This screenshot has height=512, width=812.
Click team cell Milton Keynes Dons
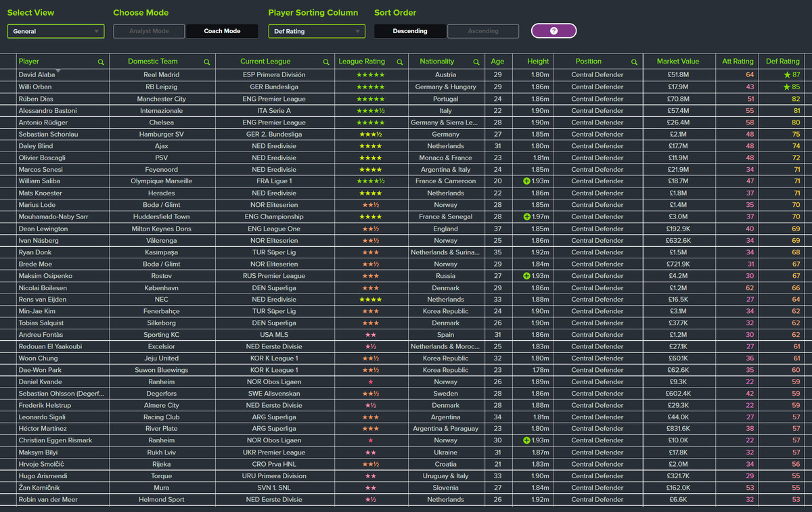tap(162, 229)
